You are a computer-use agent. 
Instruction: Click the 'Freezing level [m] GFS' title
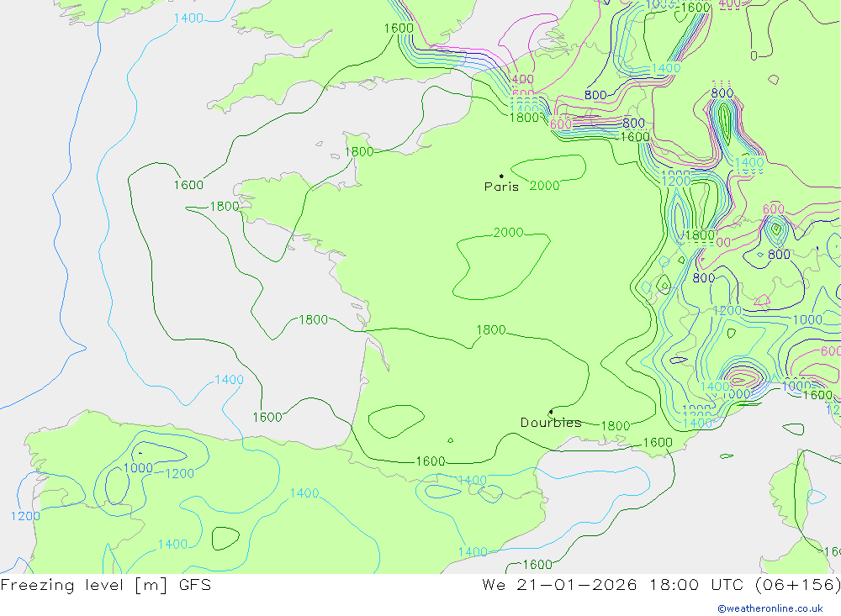[x=106, y=584]
